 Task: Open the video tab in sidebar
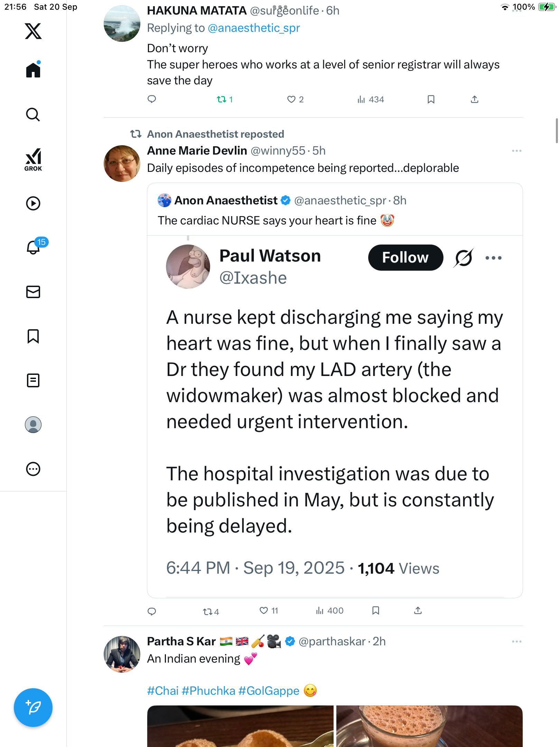(x=33, y=203)
